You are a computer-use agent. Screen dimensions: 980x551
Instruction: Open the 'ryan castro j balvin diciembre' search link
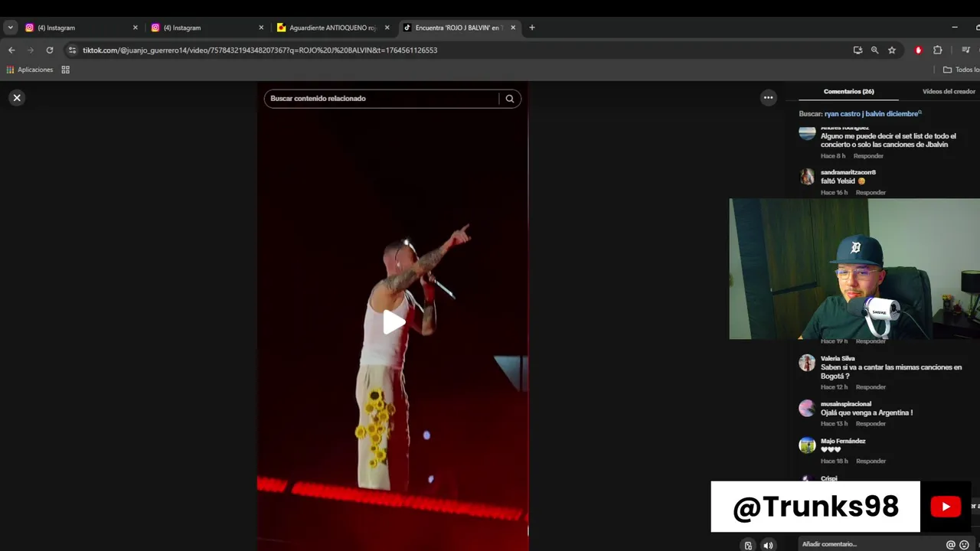(871, 114)
